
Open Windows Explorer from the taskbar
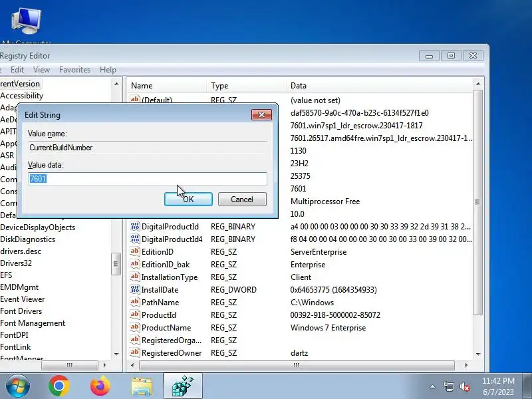pyautogui.click(x=142, y=386)
